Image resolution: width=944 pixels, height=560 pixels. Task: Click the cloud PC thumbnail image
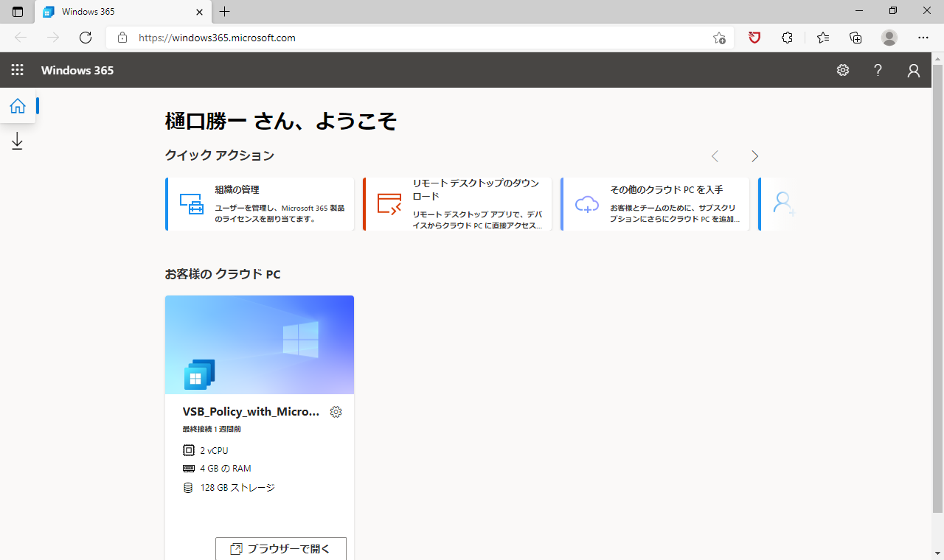(260, 345)
